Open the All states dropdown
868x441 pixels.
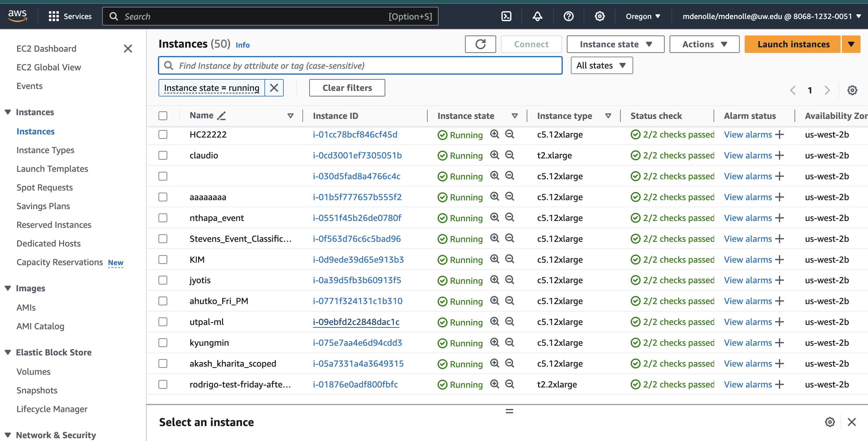tap(601, 65)
